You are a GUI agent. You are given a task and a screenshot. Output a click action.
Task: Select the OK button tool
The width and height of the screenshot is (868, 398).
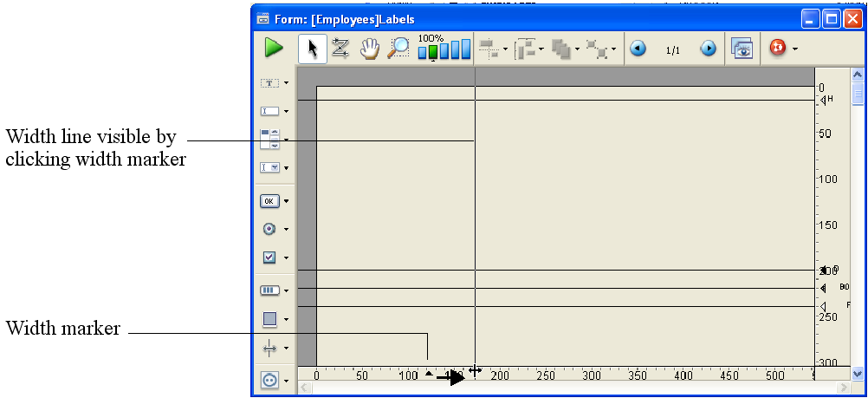click(x=269, y=201)
